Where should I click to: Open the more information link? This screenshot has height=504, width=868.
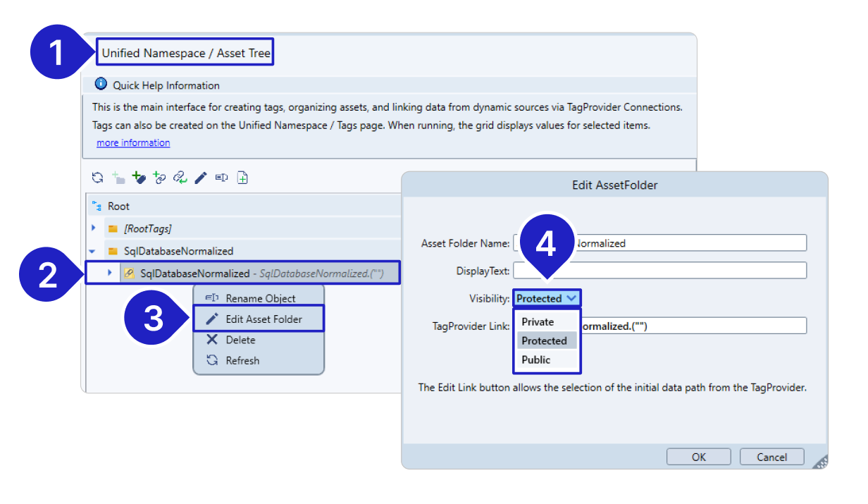click(x=133, y=143)
